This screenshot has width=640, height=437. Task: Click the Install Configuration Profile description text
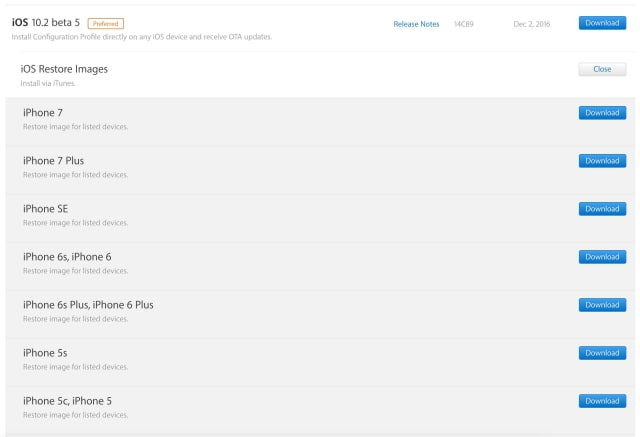tap(142, 37)
